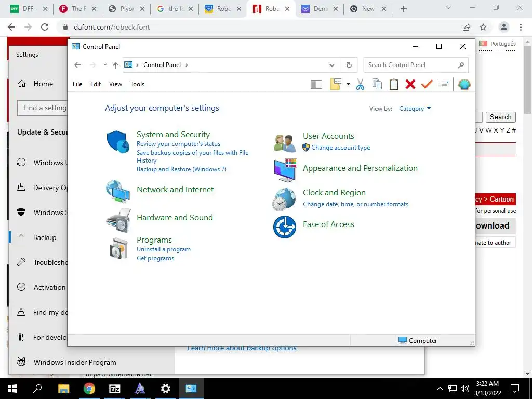Reload the dafont page in Chrome
The image size is (532, 399).
[45, 27]
